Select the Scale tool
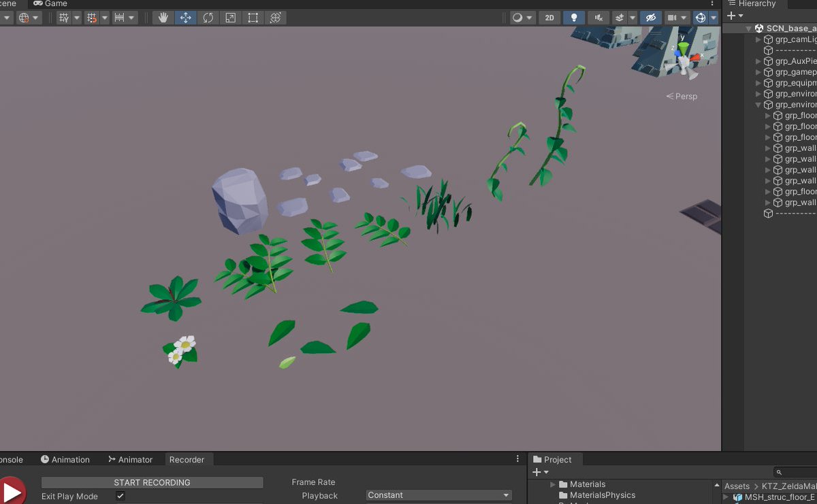817x504 pixels. coord(230,18)
